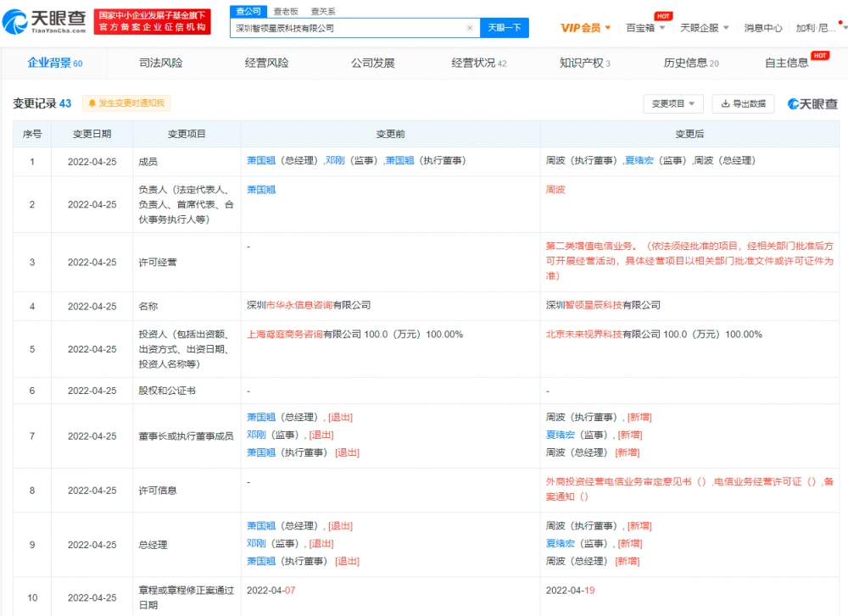This screenshot has height=616, width=848.
Task: Expand the 天眼企服 menu
Action: (704, 28)
